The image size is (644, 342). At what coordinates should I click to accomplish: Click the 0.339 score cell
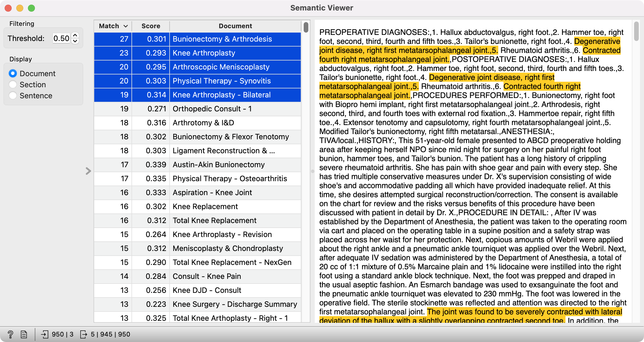(x=151, y=165)
